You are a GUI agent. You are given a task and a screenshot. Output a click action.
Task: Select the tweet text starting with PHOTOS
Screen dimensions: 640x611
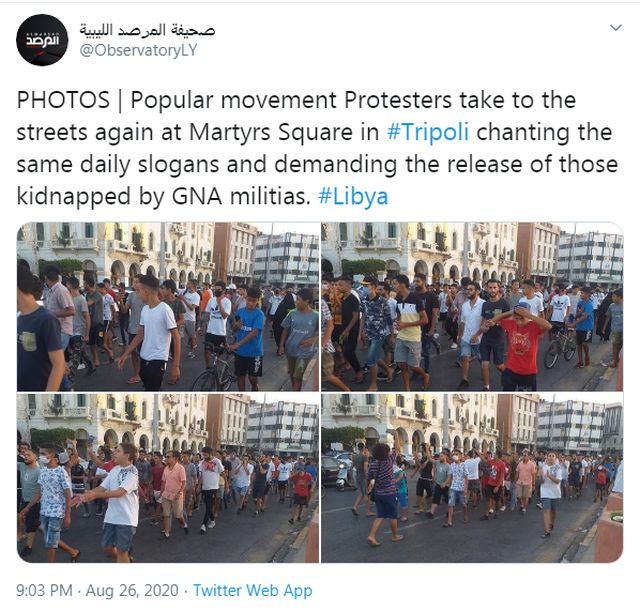coord(317,148)
